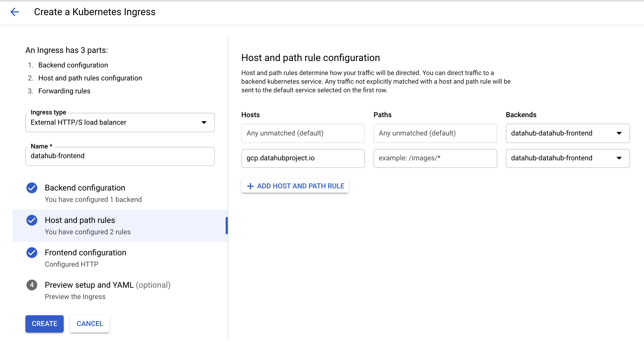
Task: Click the step 4 number badge
Action: (x=32, y=285)
